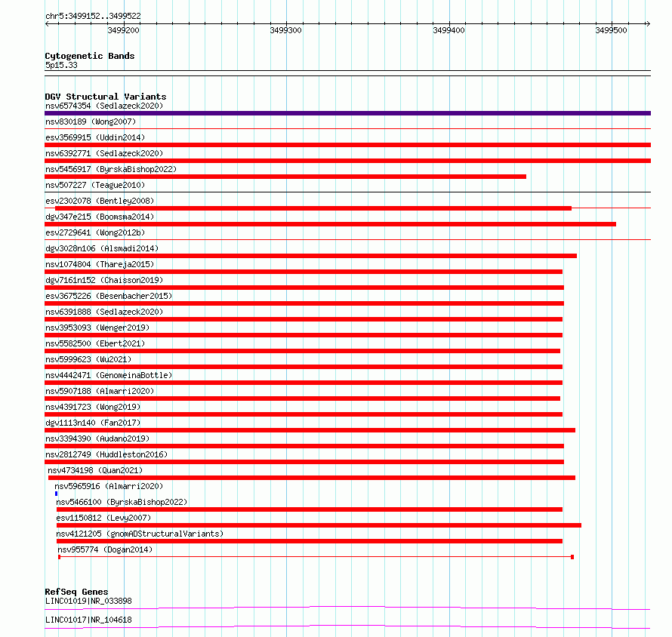Click nsv955774 (Dogan2014) label
This screenshot has width=672, height=637.
pyautogui.click(x=105, y=549)
